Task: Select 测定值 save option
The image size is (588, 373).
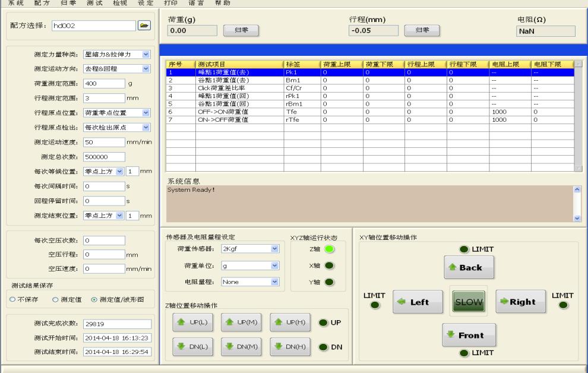Action: [55, 299]
